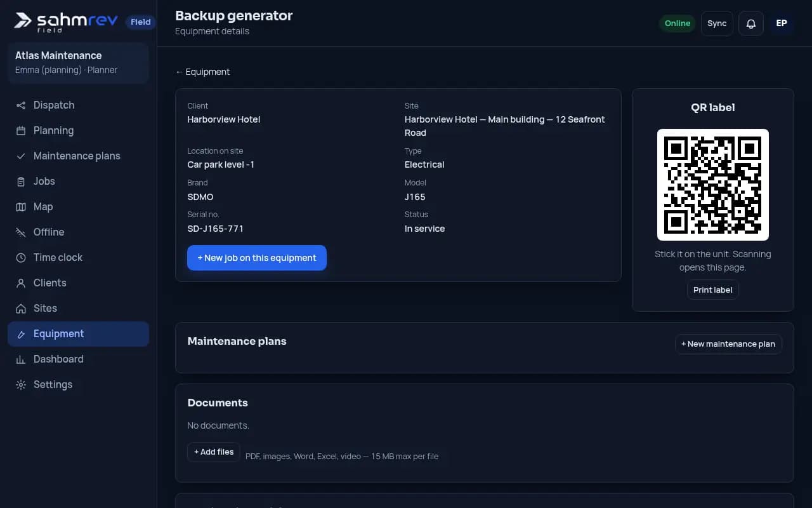Click the Sahmrev Field logo
The image size is (812, 508).
(x=66, y=22)
